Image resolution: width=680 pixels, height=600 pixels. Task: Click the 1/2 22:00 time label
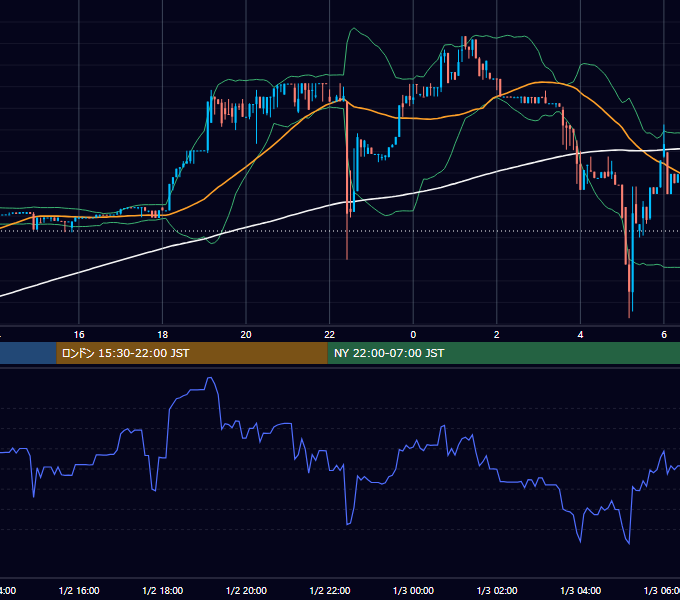pyautogui.click(x=330, y=590)
